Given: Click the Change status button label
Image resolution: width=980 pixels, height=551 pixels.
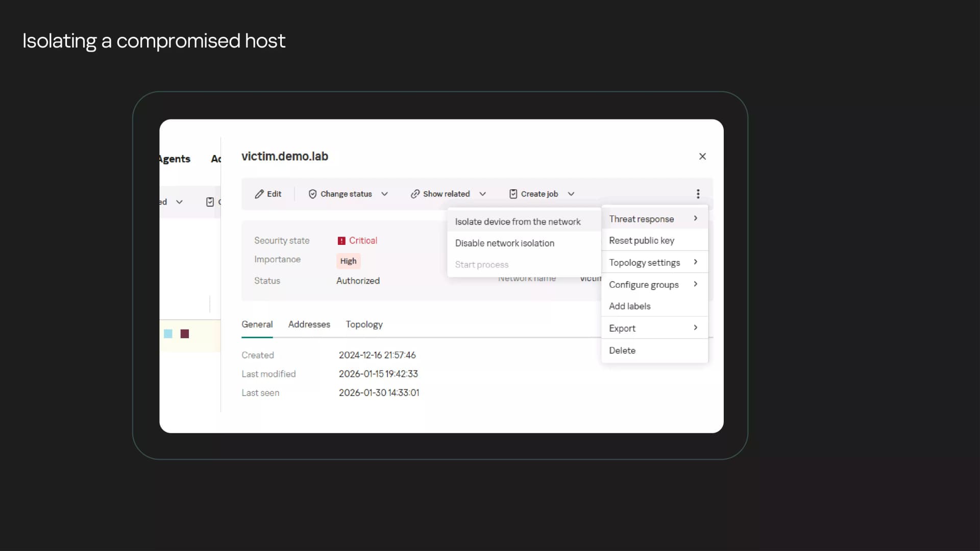Looking at the screenshot, I should (x=346, y=194).
